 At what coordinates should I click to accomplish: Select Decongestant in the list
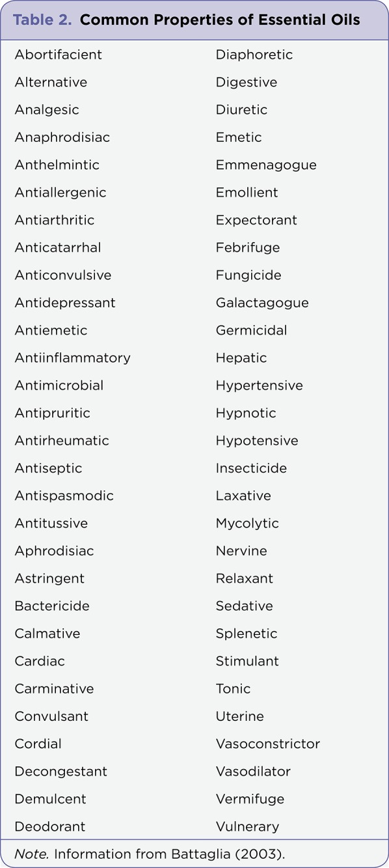point(60,771)
